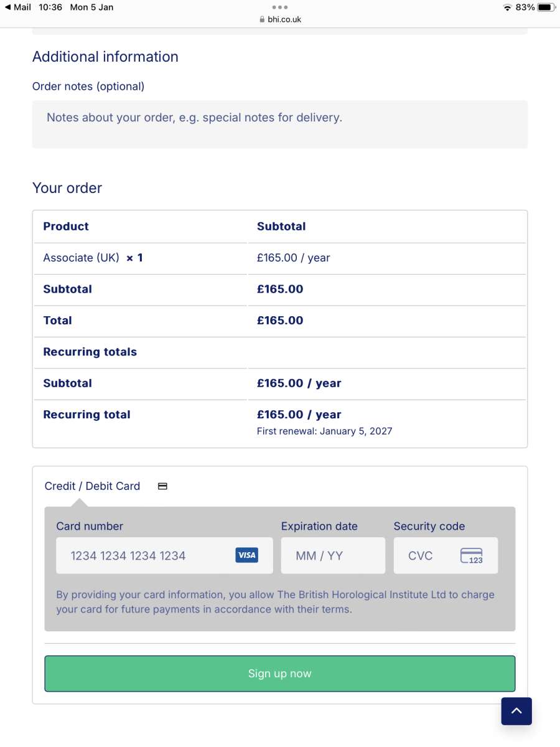Image resolution: width=560 pixels, height=747 pixels.
Task: Click the CVC card hint icon
Action: tap(472, 555)
